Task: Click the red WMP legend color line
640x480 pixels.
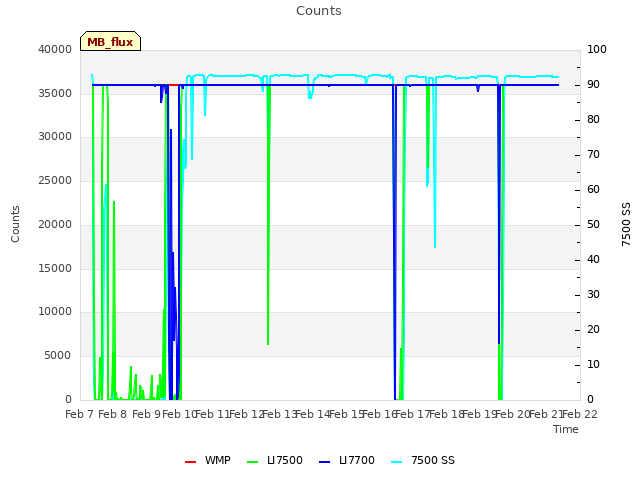Action: (x=190, y=462)
